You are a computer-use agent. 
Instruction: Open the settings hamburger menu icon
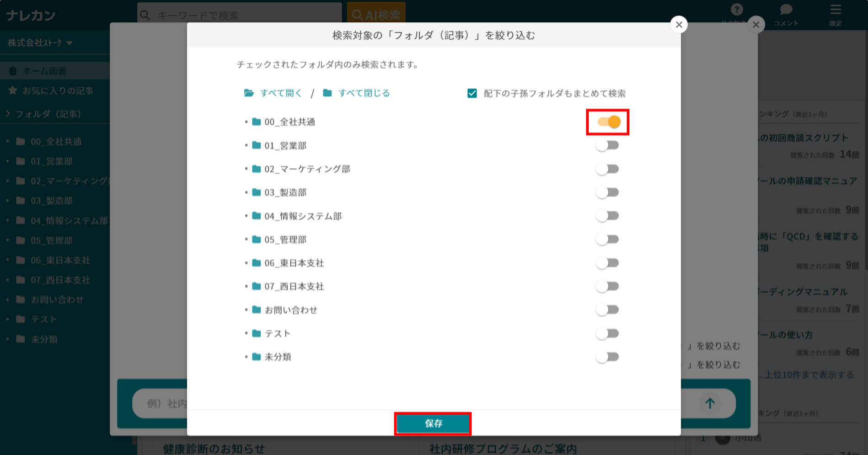point(836,10)
